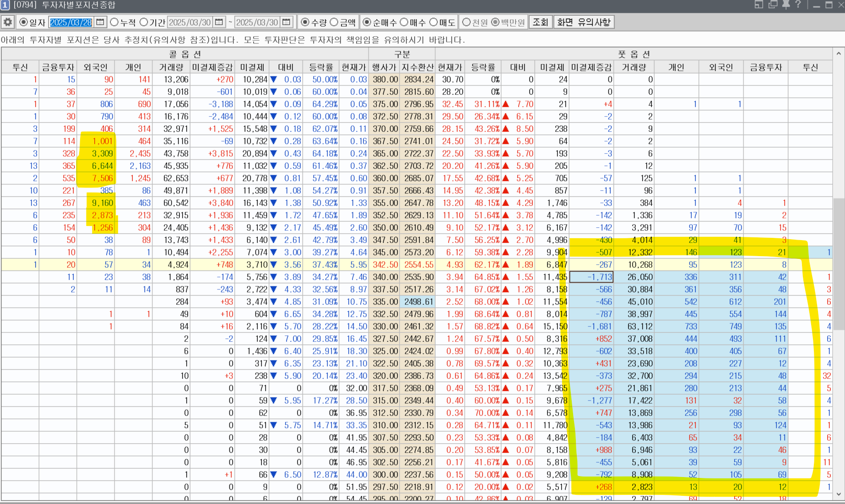Click the detach window icon in title bar

tap(759, 5)
